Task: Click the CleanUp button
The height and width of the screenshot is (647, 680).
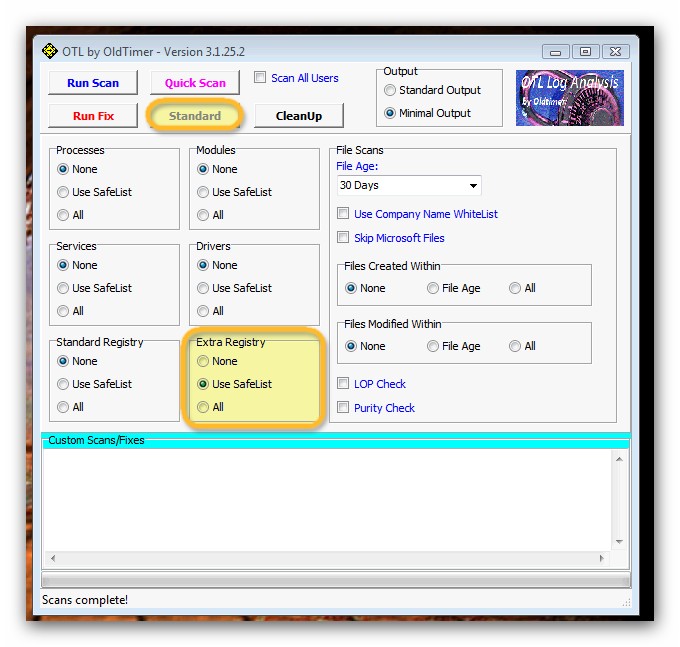Action: pyautogui.click(x=299, y=116)
